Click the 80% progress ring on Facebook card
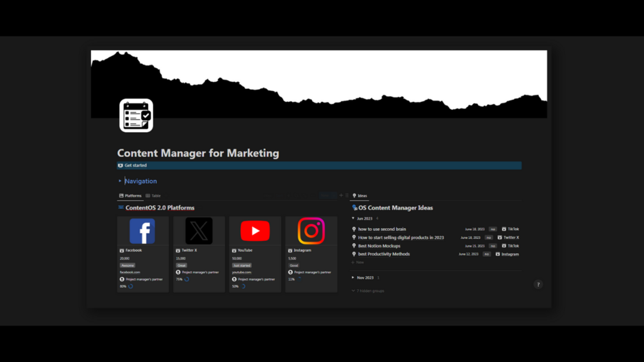Image resolution: width=644 pixels, height=362 pixels. 131,286
